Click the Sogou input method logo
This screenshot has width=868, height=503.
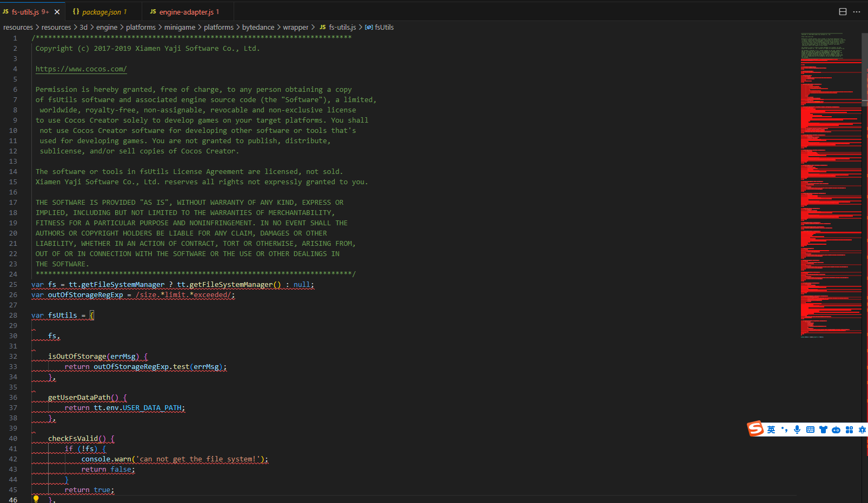755,429
